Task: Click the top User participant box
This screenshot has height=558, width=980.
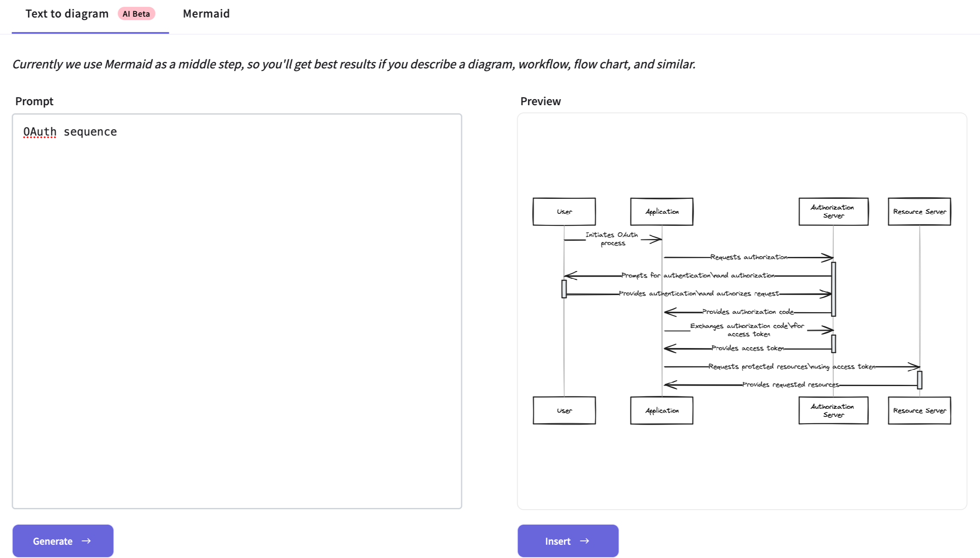Action: [x=564, y=212]
